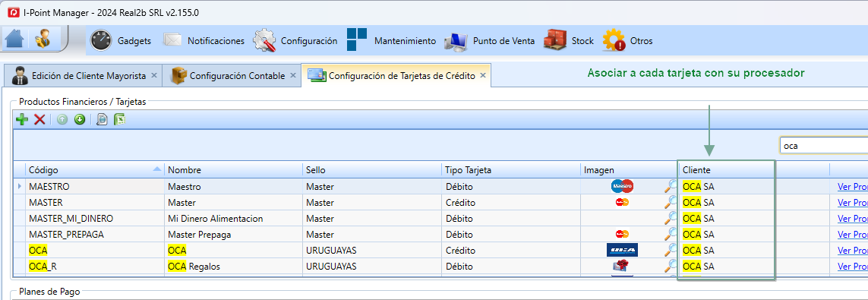Viewport: 868px width, 300px height.
Task: Click the red X delete card icon
Action: click(39, 119)
